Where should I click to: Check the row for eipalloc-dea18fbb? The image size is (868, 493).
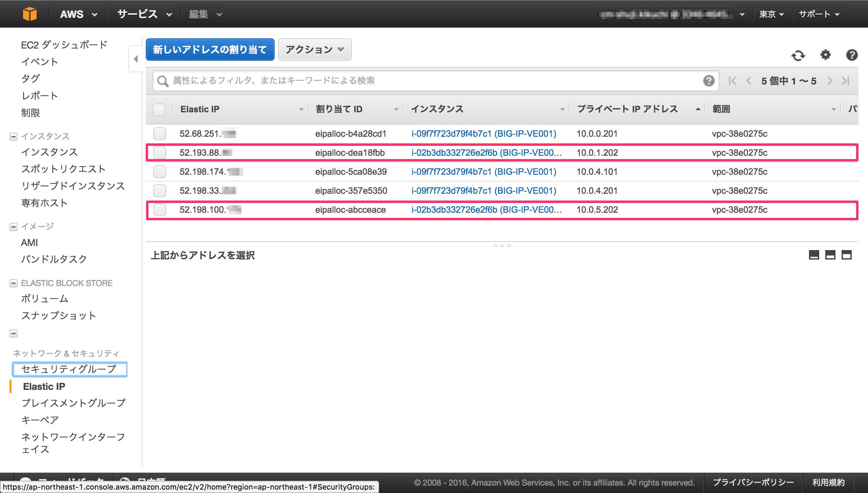click(x=159, y=153)
